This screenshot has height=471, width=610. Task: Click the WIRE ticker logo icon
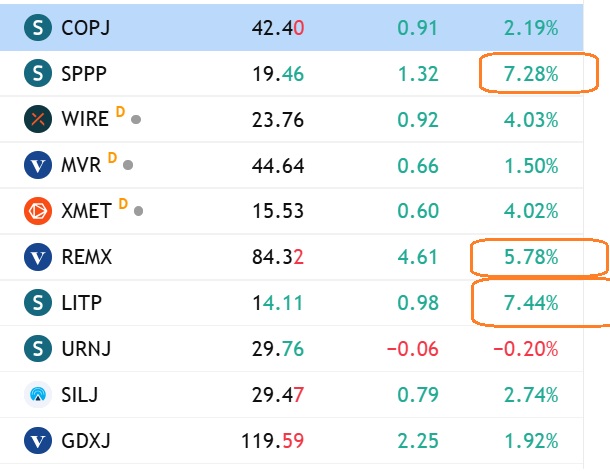[x=38, y=119]
